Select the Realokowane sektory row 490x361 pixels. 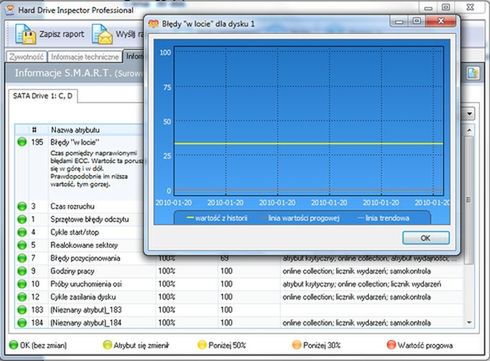point(80,245)
